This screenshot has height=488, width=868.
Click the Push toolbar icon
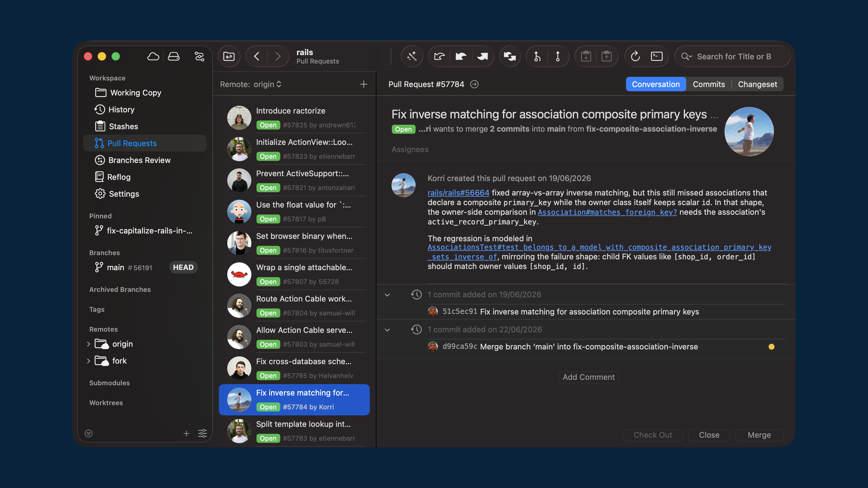click(483, 56)
